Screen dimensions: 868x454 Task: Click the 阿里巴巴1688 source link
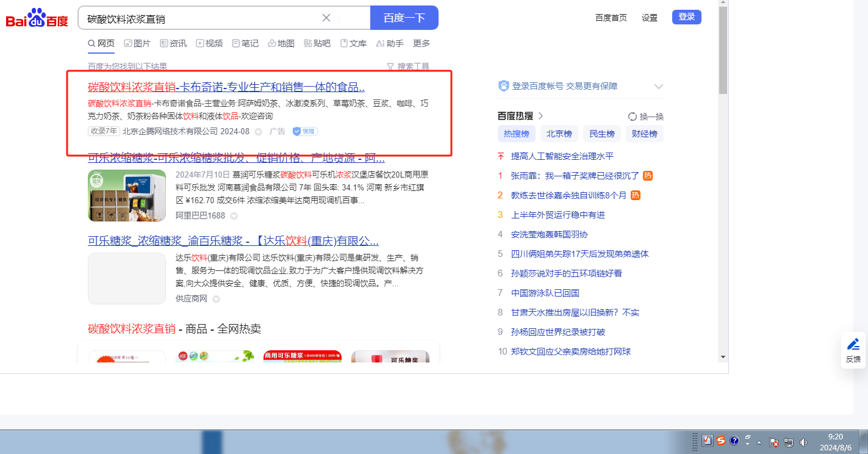[x=200, y=215]
